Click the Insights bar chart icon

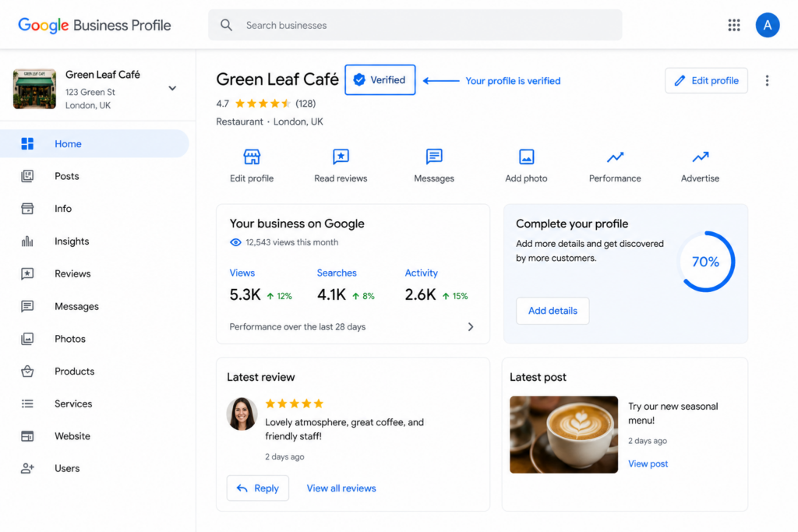point(27,241)
